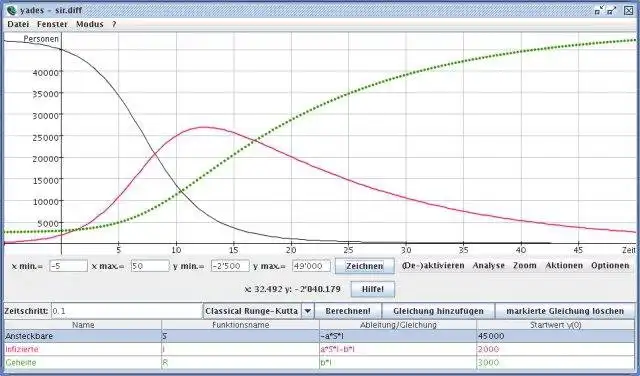640x376 pixels.
Task: Open the Fenster menu
Action: [x=52, y=24]
